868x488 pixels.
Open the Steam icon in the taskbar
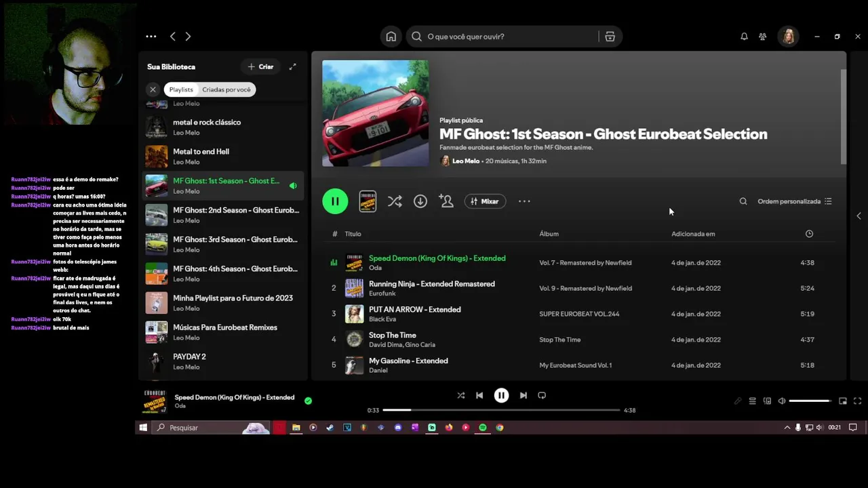pyautogui.click(x=330, y=428)
